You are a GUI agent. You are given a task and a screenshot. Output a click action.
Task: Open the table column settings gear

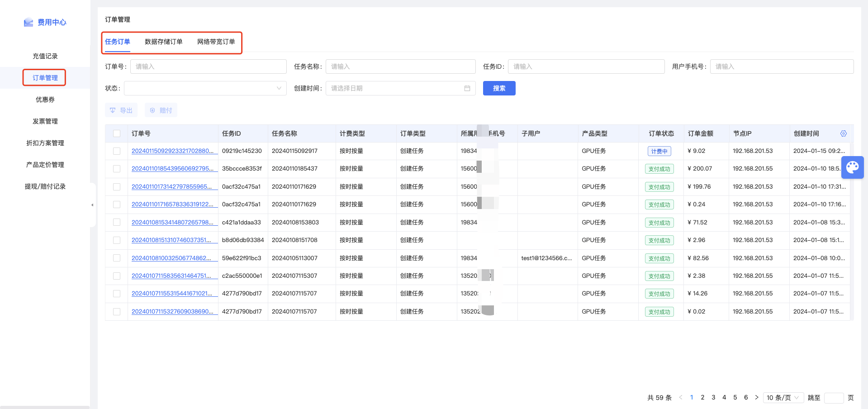coord(843,133)
